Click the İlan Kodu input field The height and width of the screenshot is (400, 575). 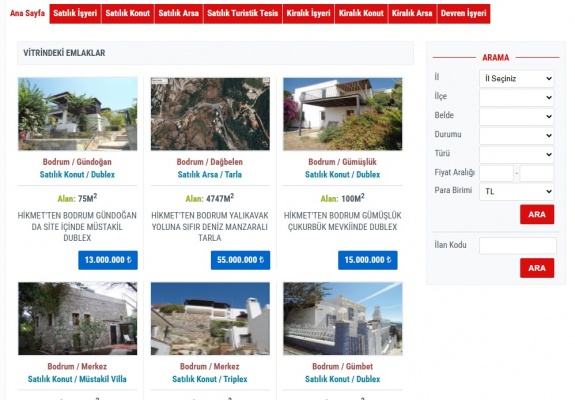tap(518, 245)
